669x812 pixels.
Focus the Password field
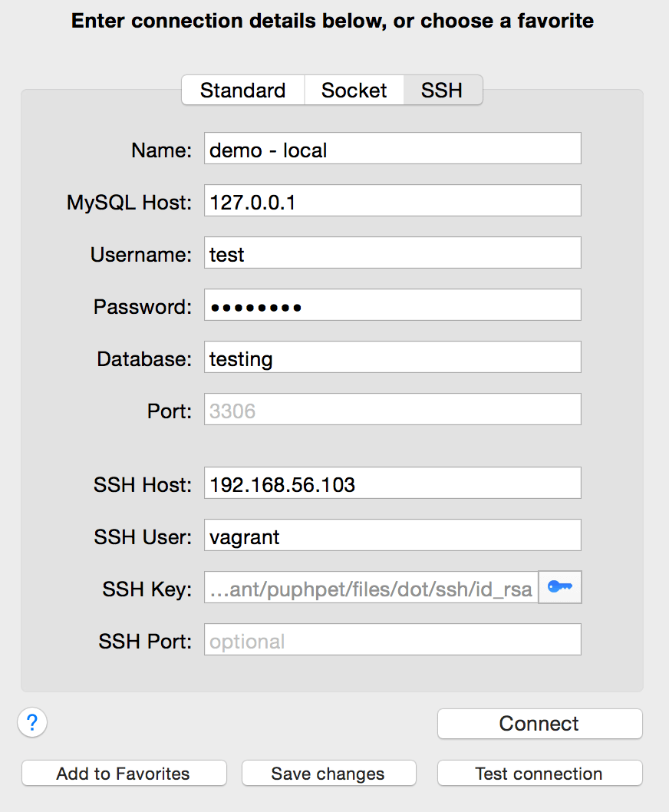[x=392, y=305]
